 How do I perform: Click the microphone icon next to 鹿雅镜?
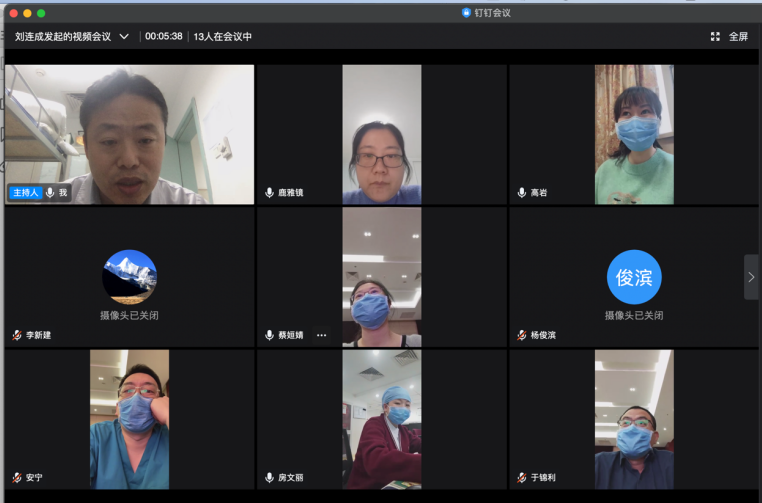click(x=269, y=192)
